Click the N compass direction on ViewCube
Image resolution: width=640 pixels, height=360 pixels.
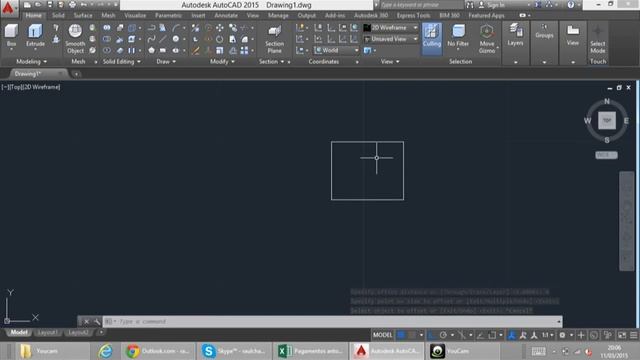[x=607, y=101]
